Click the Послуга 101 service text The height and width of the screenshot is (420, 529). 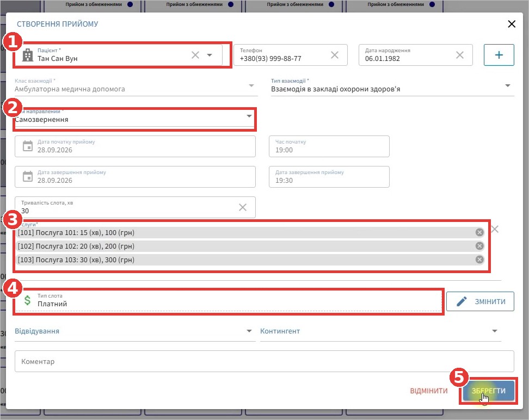(76, 232)
